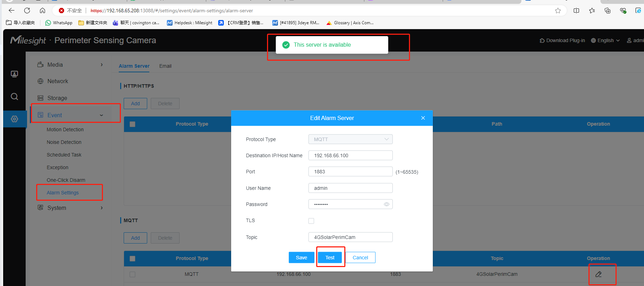Enable the TLS checkbox
Viewport: 644px width, 286px height.
tap(311, 221)
